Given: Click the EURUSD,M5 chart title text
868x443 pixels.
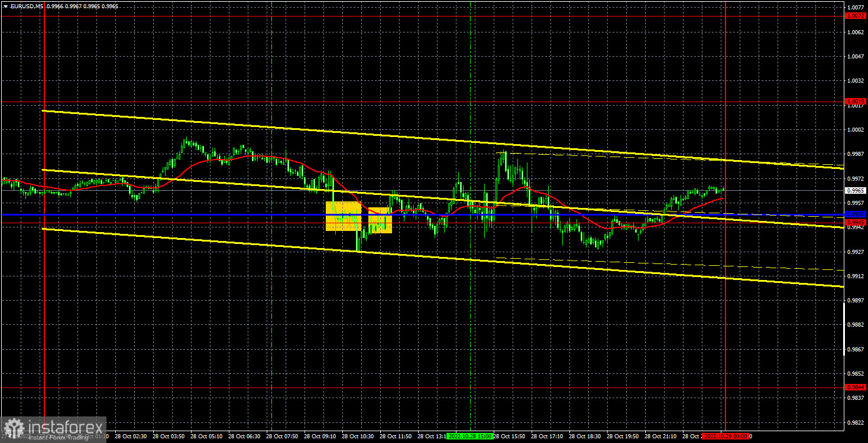Looking at the screenshot, I should coord(26,6).
